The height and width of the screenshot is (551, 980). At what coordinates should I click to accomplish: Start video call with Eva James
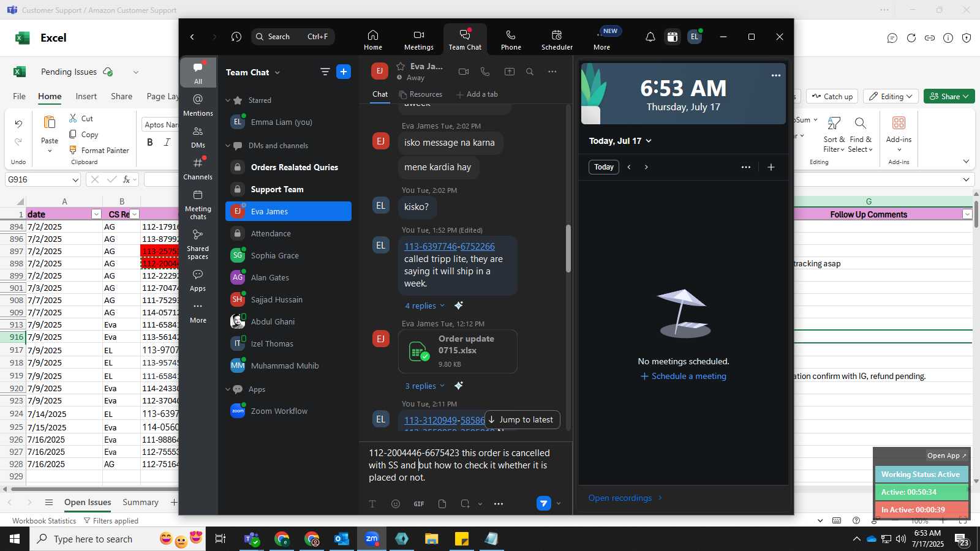tap(464, 72)
